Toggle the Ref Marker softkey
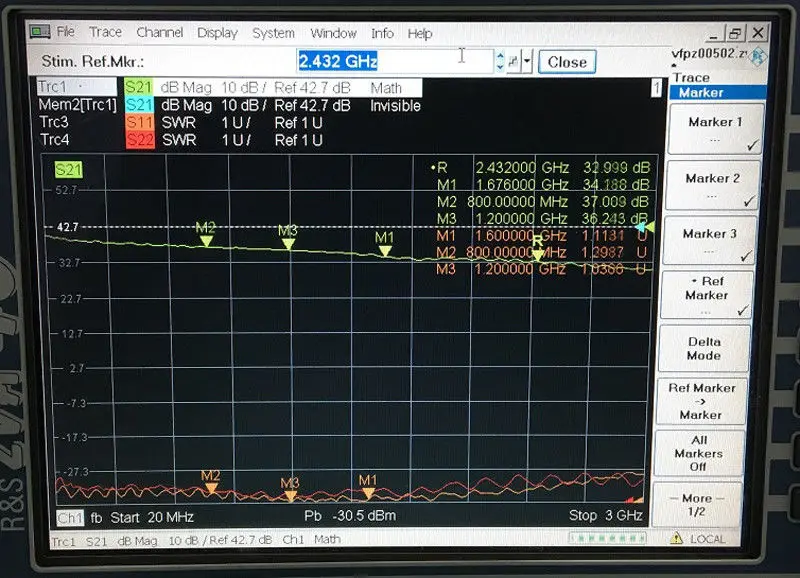Image resolution: width=800 pixels, height=578 pixels. (x=706, y=295)
